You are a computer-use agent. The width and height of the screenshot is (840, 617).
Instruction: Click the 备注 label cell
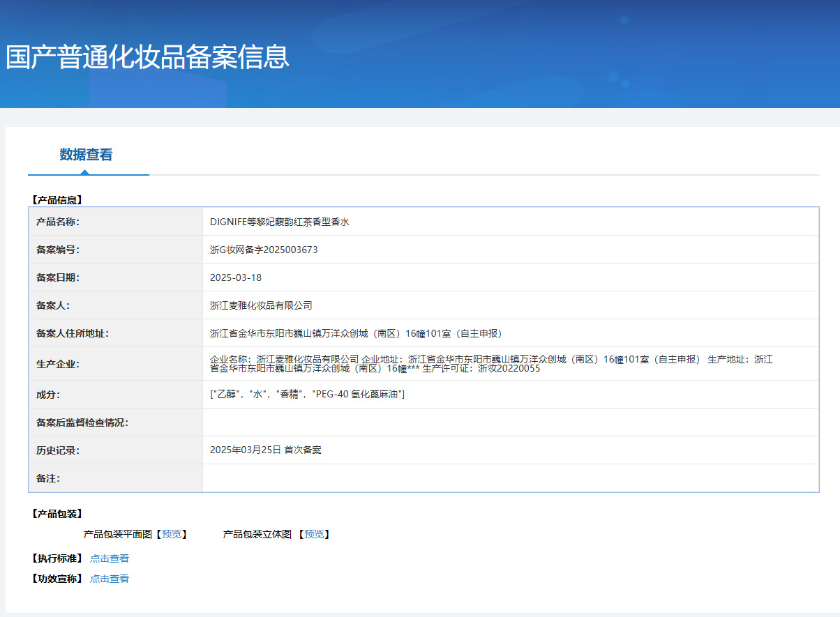(116, 478)
